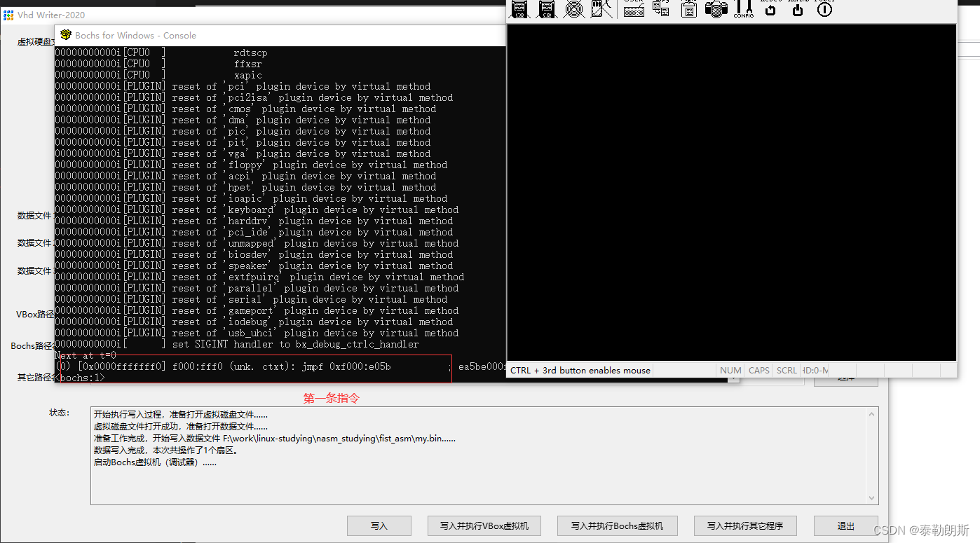Click the console line mentioning 'iodebug' plugin
Screen dimensions: 980x543
point(254,322)
